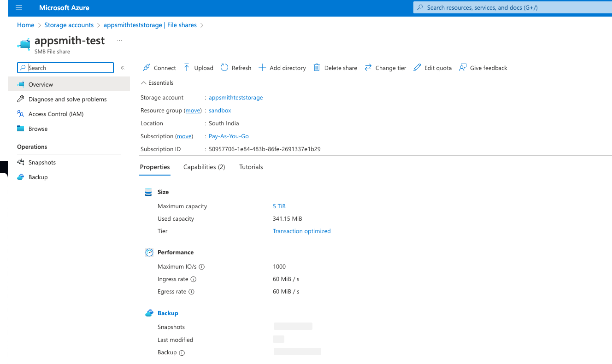
Task: Show info tooltip for Maximum IO/s
Action: coord(201,267)
